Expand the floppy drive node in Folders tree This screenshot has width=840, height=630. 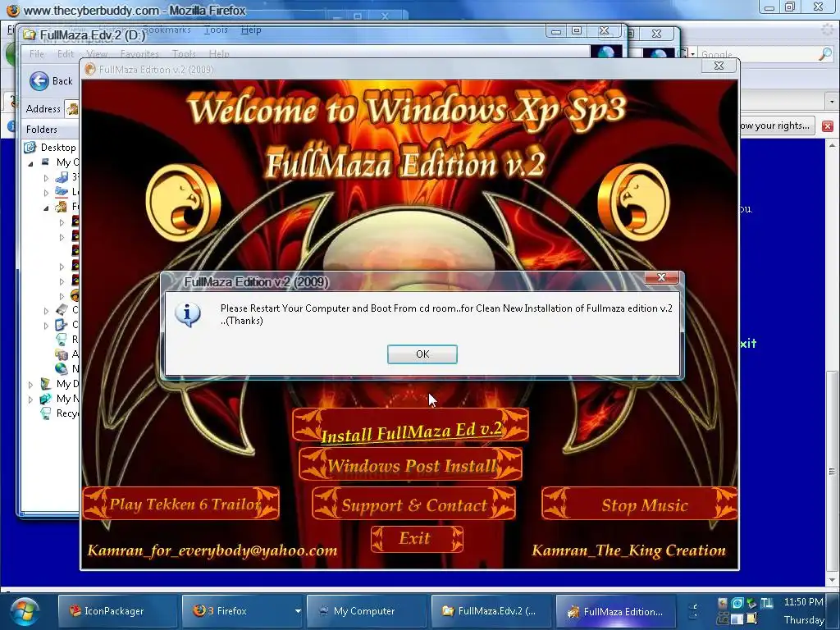coord(46,177)
